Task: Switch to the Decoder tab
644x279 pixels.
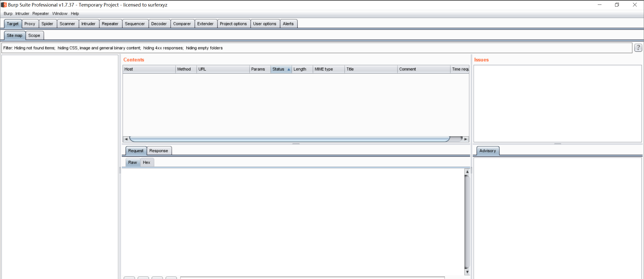Action: pyautogui.click(x=159, y=24)
